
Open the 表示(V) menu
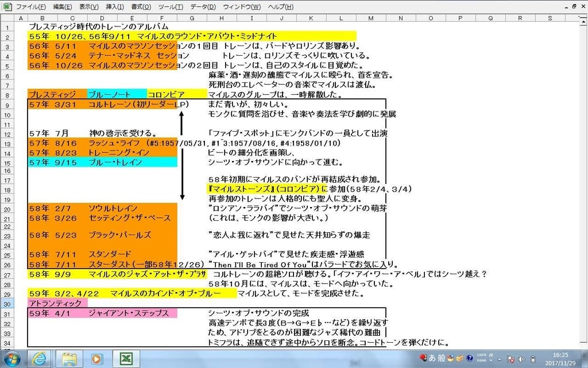click(89, 7)
